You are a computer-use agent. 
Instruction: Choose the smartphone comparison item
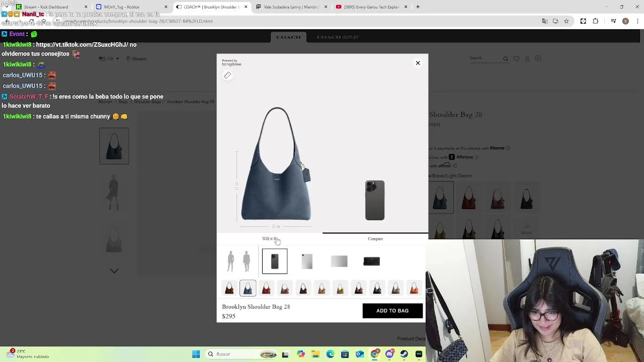(275, 261)
